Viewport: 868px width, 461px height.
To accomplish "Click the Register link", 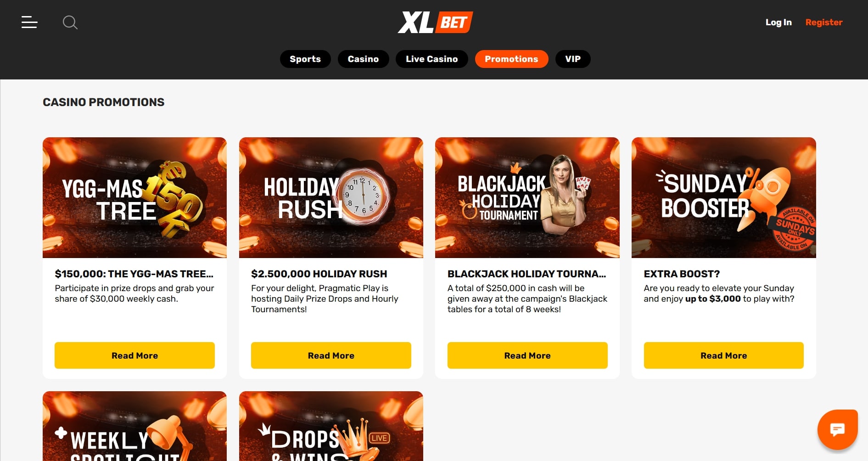I will (x=824, y=22).
